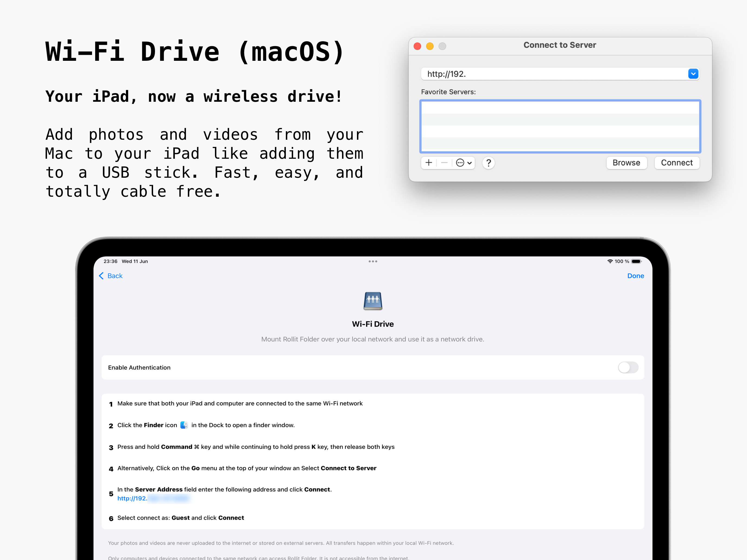Select the empty Favorite Servers list
747x560 pixels.
[561, 127]
